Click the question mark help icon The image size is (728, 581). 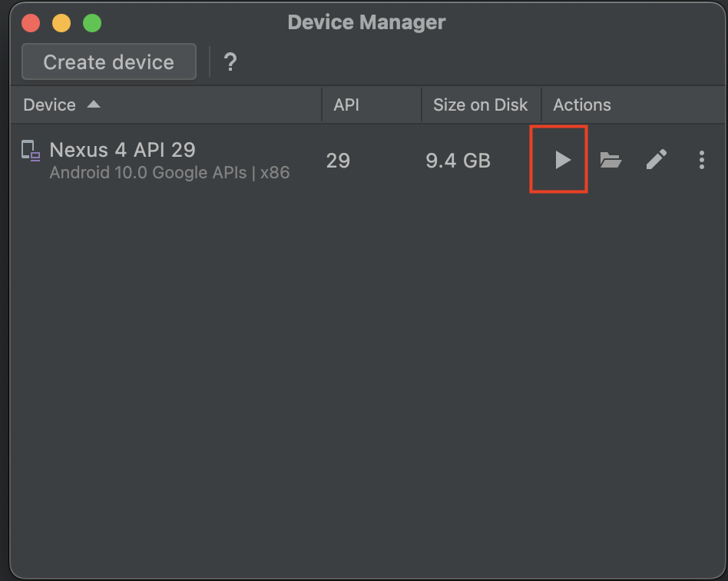[230, 62]
